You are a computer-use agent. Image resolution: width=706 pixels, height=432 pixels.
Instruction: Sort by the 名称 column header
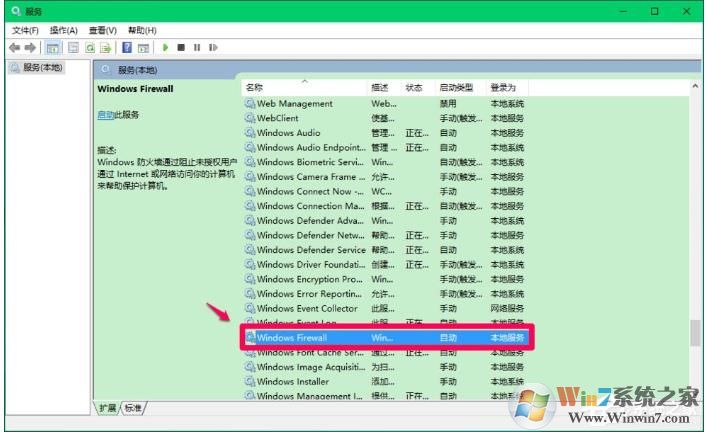pos(255,88)
